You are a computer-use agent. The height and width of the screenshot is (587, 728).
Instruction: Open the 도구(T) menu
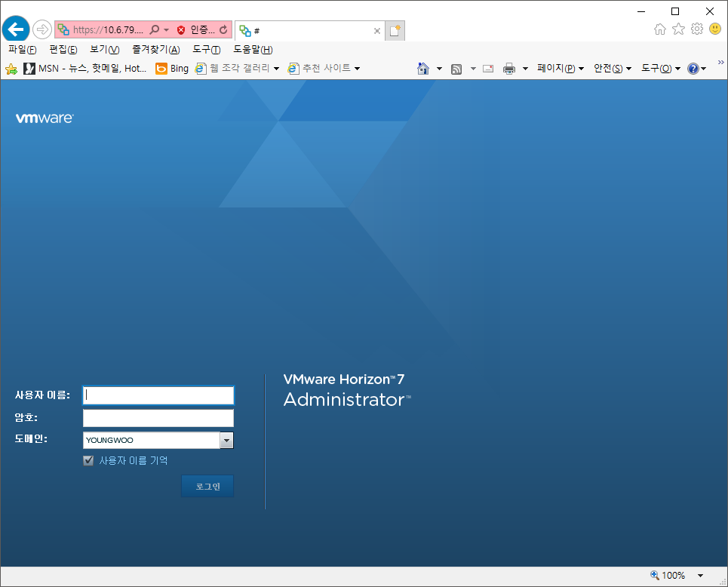(207, 50)
